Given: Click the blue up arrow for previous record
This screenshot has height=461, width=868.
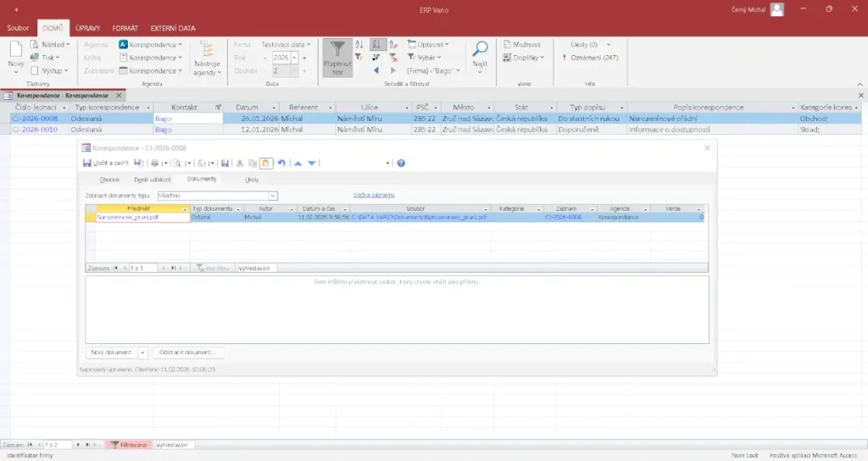Looking at the screenshot, I should point(298,163).
